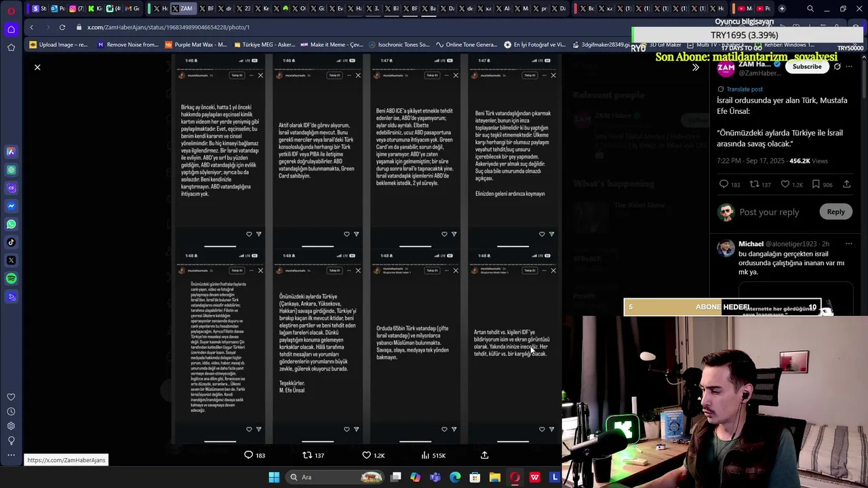The image size is (868, 488).
Task: Open the Isochronic Tones bookmark
Action: click(x=399, y=45)
